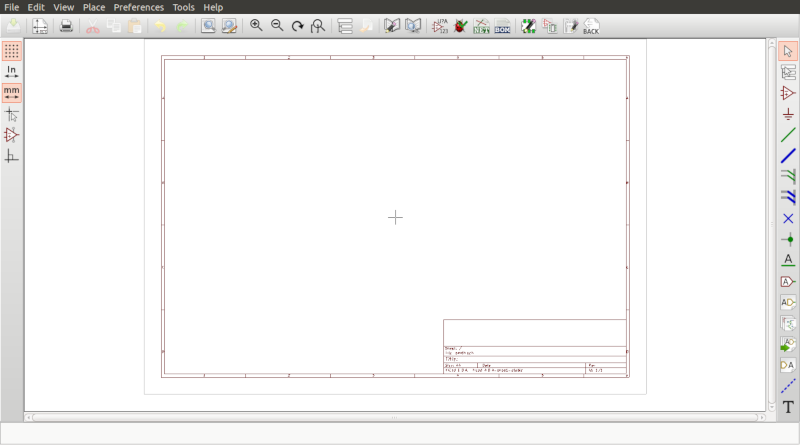Select net label tool
This screenshot has width=800, height=445.
pos(788,260)
